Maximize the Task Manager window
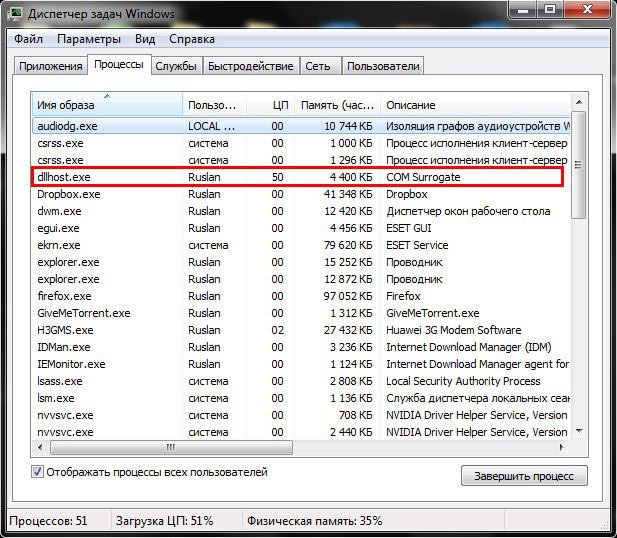The width and height of the screenshot is (617, 538). (550, 9)
